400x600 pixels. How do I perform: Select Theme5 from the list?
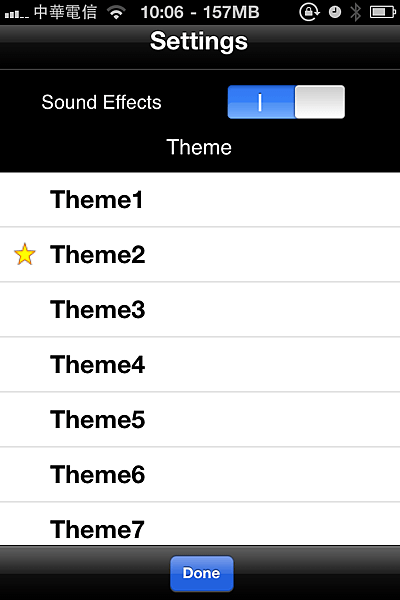pos(200,420)
